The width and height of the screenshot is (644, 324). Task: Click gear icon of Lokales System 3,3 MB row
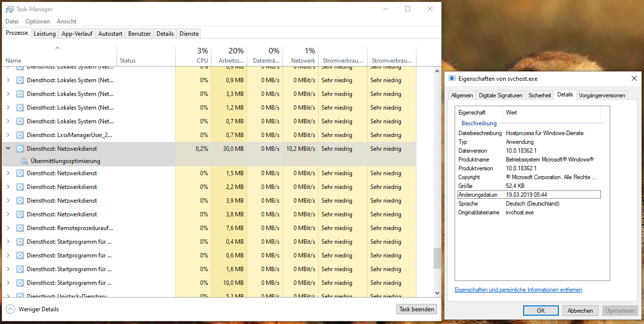click(20, 94)
